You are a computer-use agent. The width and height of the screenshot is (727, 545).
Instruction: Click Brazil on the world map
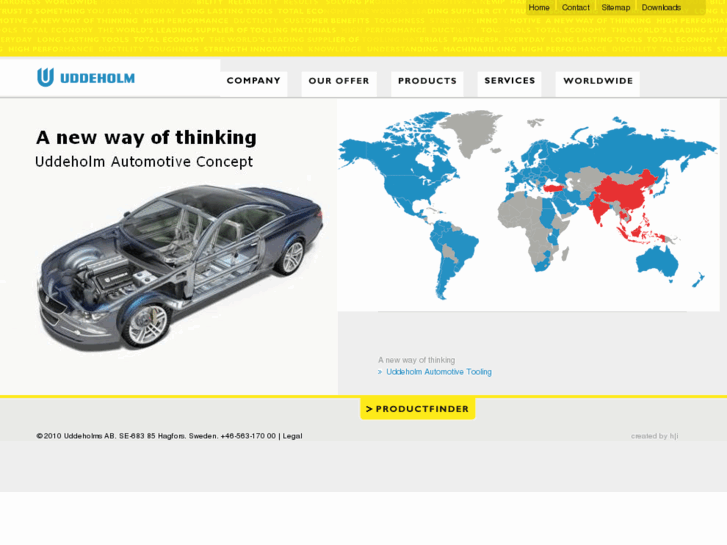(461, 246)
